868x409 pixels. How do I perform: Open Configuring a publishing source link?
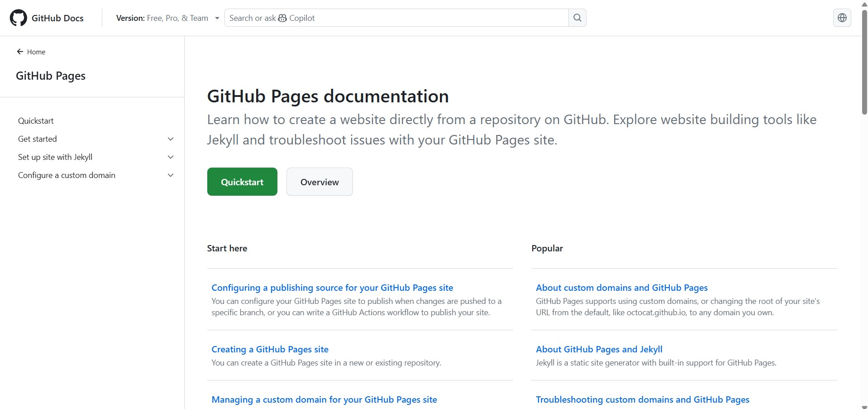332,288
